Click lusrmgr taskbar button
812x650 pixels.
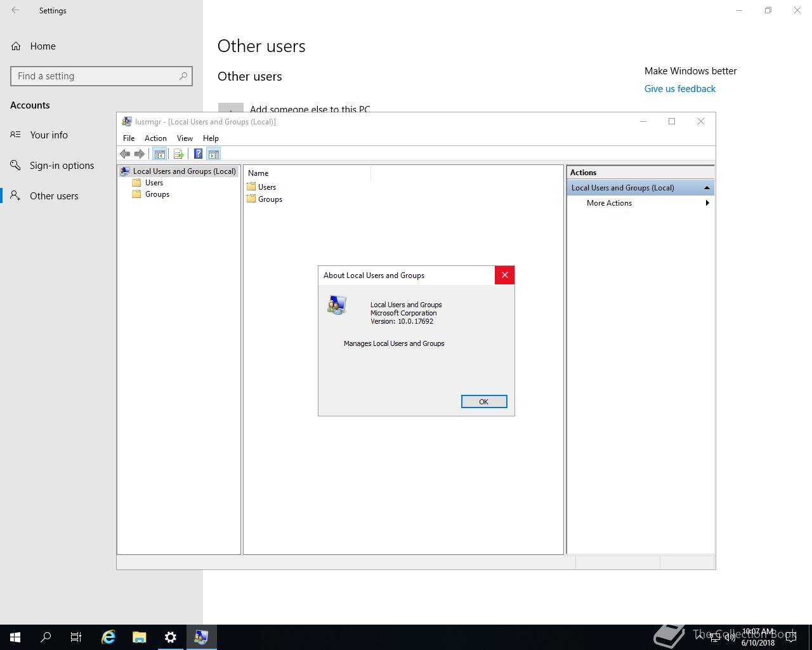pos(202,637)
